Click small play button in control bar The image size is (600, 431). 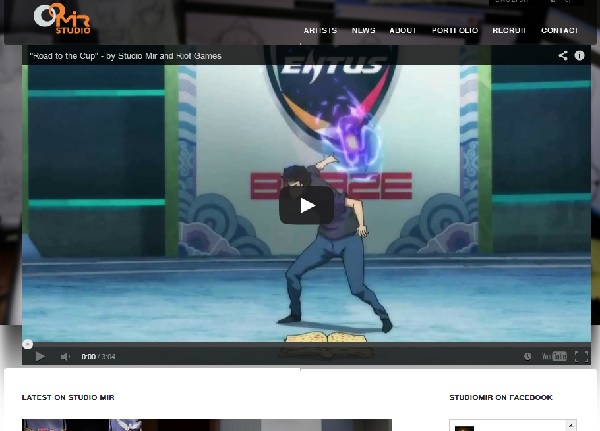point(40,357)
